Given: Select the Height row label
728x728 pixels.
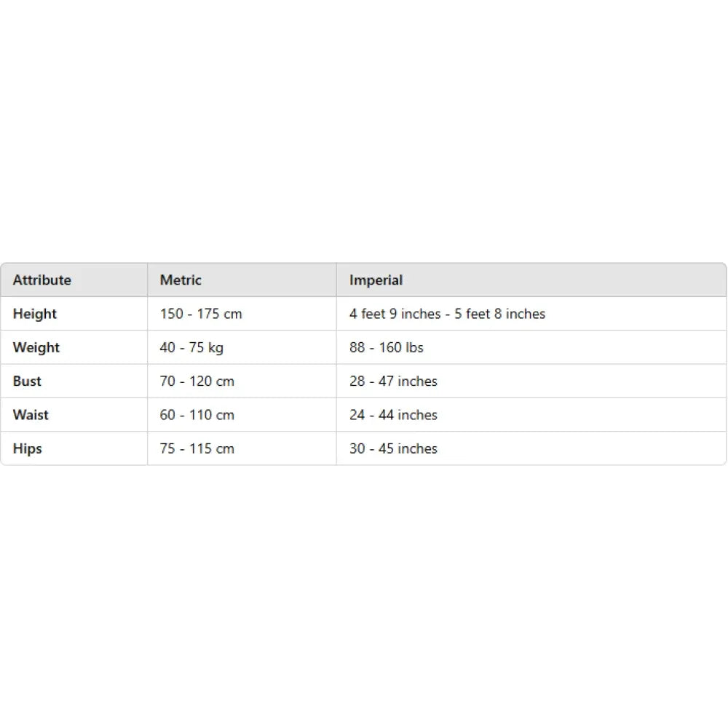Looking at the screenshot, I should pyautogui.click(x=34, y=314).
